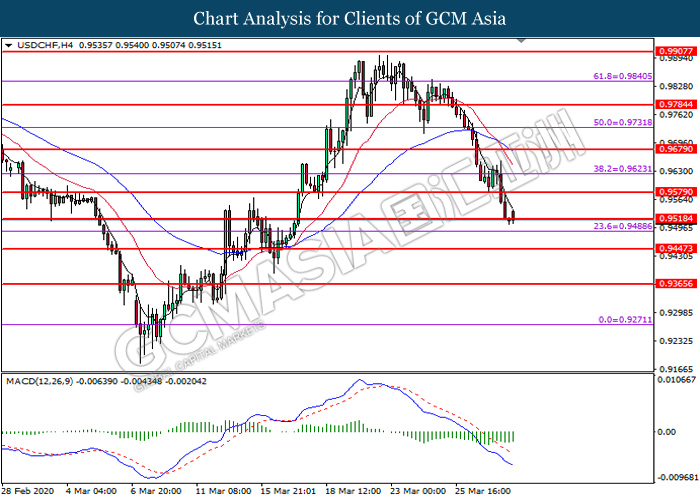Click the 4 Mar 04:00 time label
This screenshot has height=500, width=700.
[x=91, y=491]
